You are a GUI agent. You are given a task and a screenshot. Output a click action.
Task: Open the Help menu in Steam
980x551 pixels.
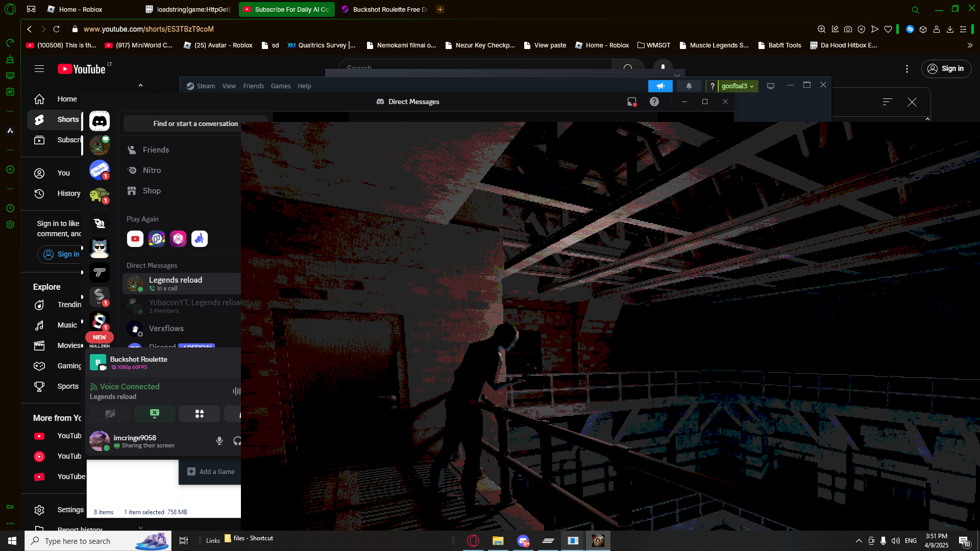click(x=305, y=86)
